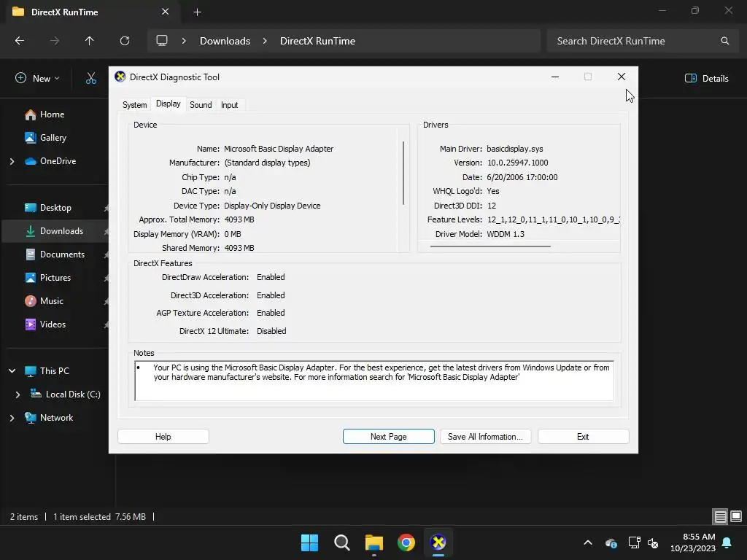The width and height of the screenshot is (747, 560).
Task: Switch to large thumbnails view icon
Action: [736, 516]
